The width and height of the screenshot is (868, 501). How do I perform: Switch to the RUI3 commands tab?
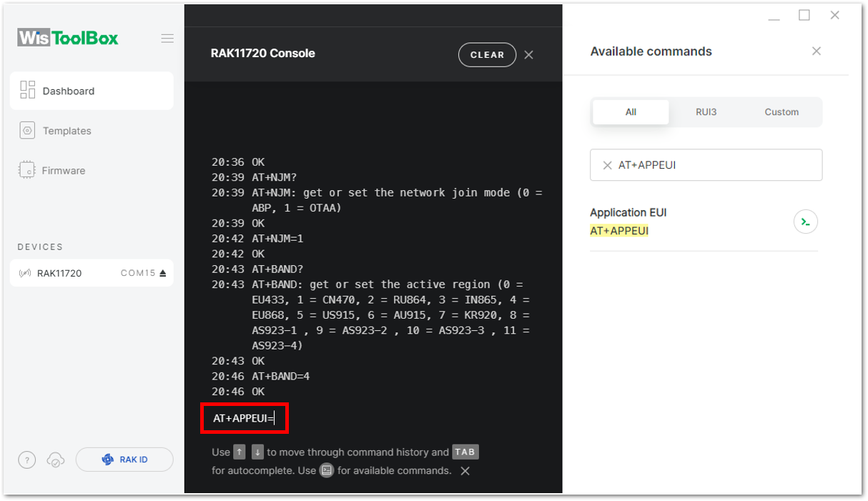[706, 112]
